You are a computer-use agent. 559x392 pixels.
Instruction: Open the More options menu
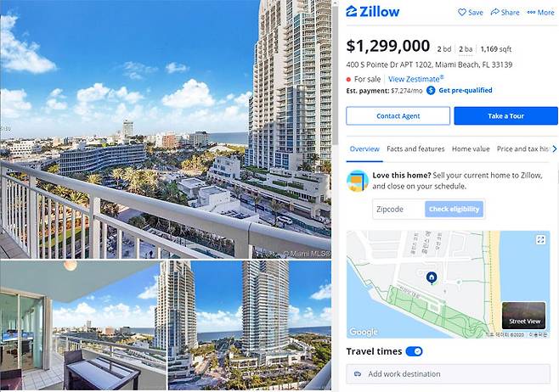click(x=540, y=13)
